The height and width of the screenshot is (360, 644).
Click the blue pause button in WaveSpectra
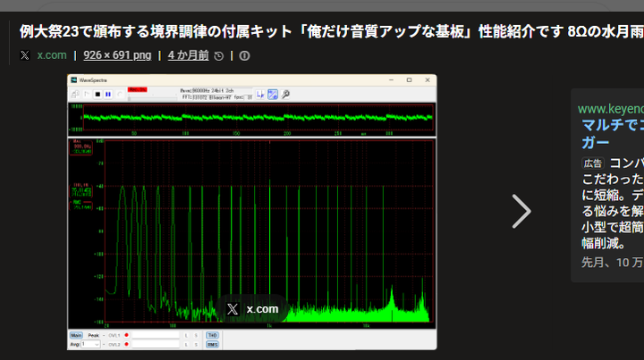click(108, 95)
